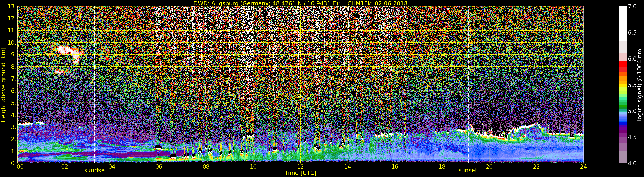This screenshot has height=177, width=644.
Task: Click the 'Height above ground [km]' axis label
Action: point(3,85)
